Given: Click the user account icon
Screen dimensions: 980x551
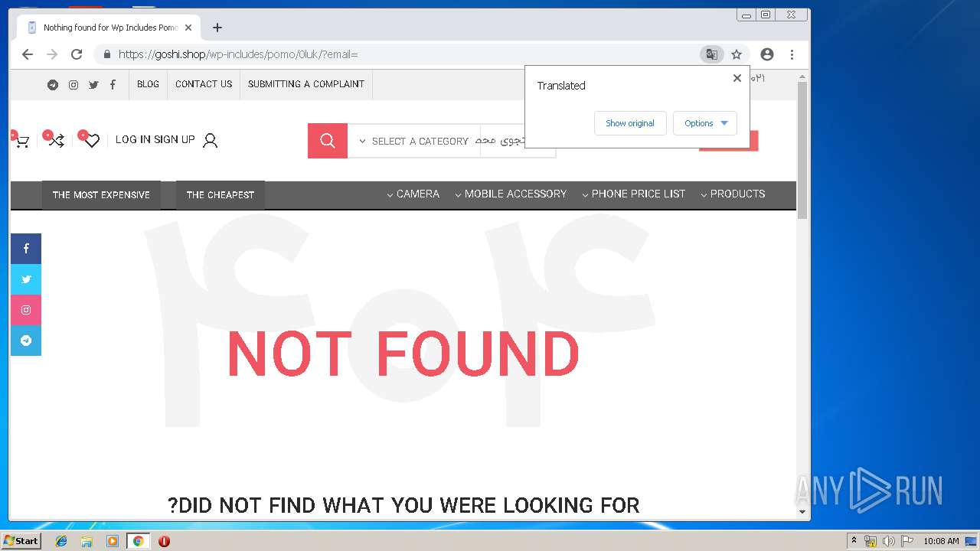Looking at the screenshot, I should [x=211, y=141].
